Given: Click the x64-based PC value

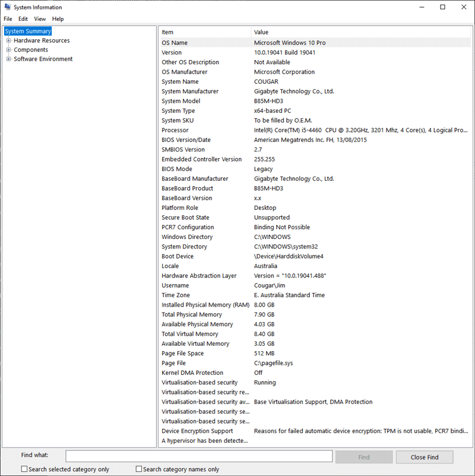Looking at the screenshot, I should 273,111.
